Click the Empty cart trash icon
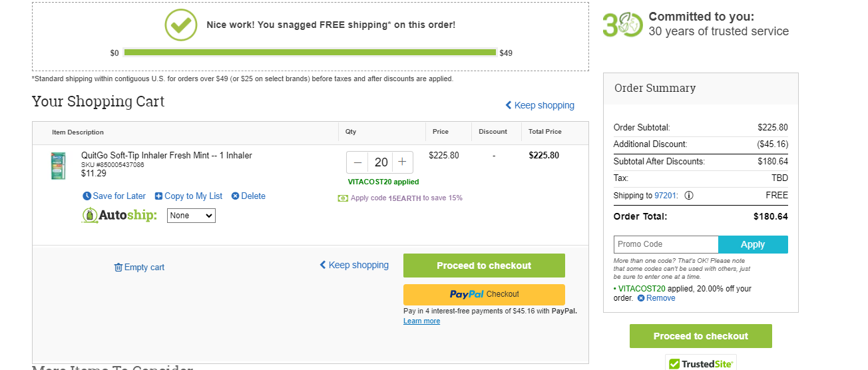This screenshot has width=868, height=370. (x=118, y=268)
